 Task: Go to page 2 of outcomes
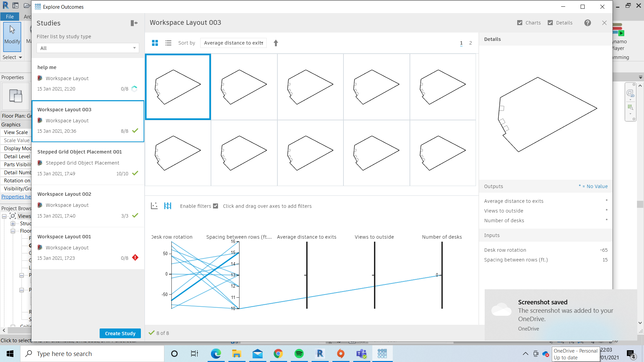[x=471, y=43]
